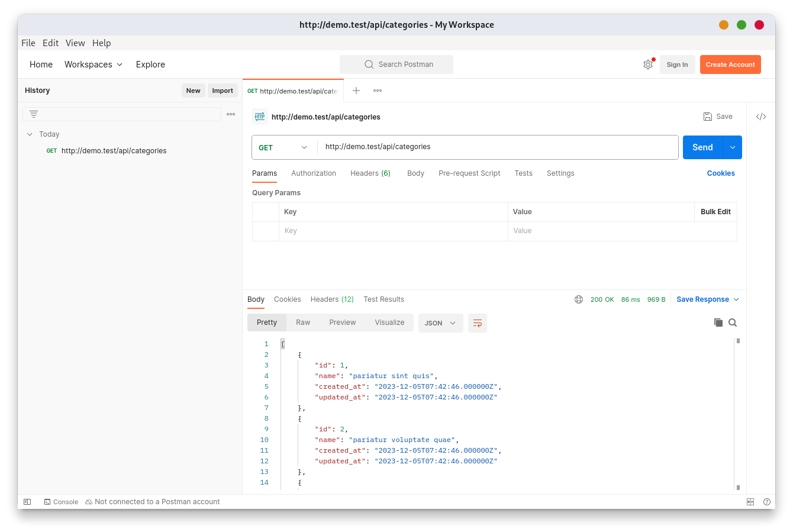Search within the response body
793x532 pixels.
click(733, 323)
